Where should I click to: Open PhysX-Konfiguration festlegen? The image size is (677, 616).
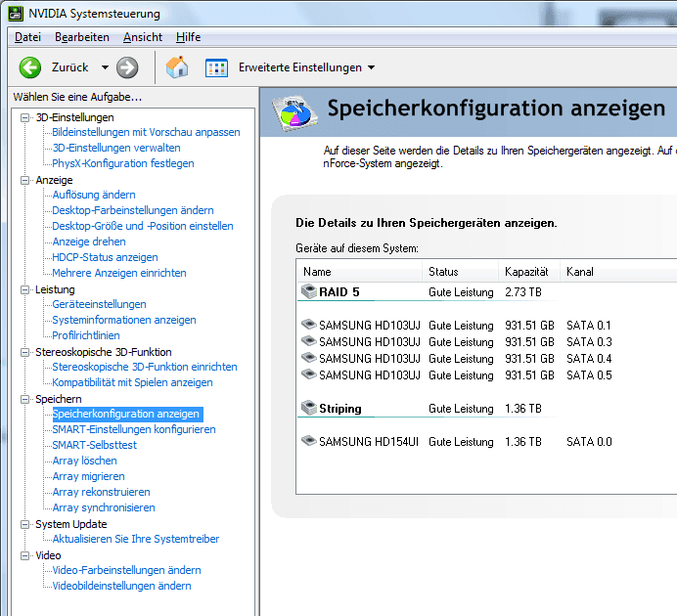click(123, 163)
